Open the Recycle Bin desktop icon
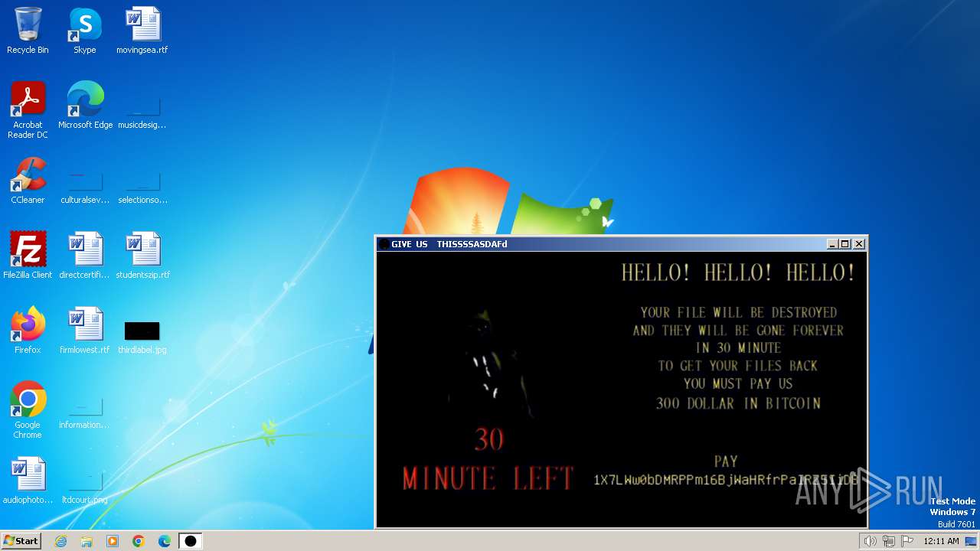The width and height of the screenshot is (980, 551). click(x=28, y=31)
